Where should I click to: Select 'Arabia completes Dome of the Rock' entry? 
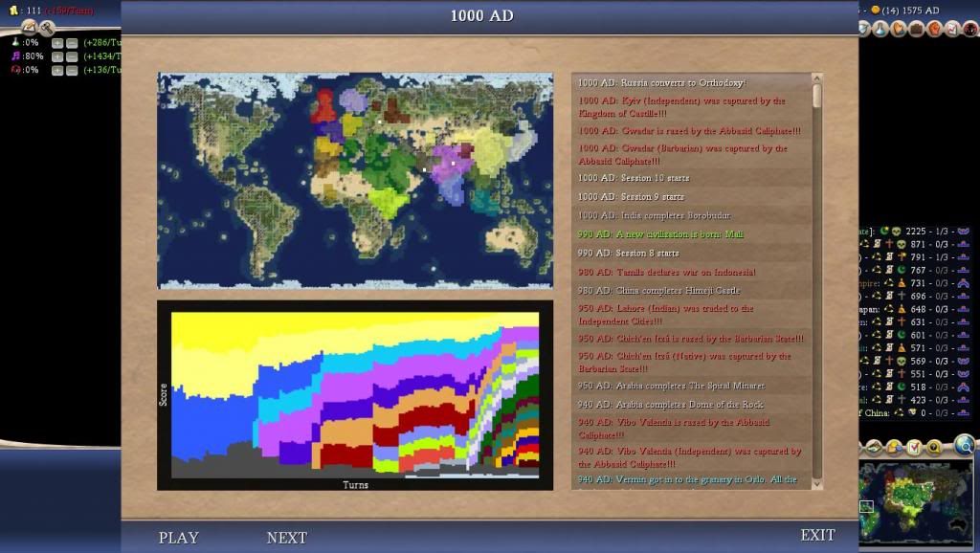click(x=692, y=405)
